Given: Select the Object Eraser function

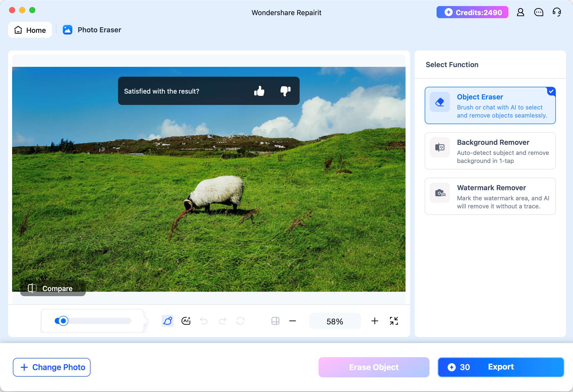Looking at the screenshot, I should [490, 105].
